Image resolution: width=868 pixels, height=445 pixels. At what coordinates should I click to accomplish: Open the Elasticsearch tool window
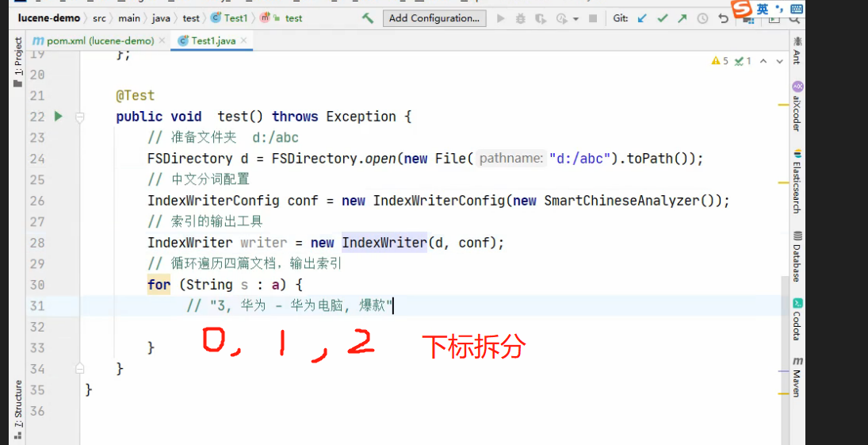click(797, 181)
